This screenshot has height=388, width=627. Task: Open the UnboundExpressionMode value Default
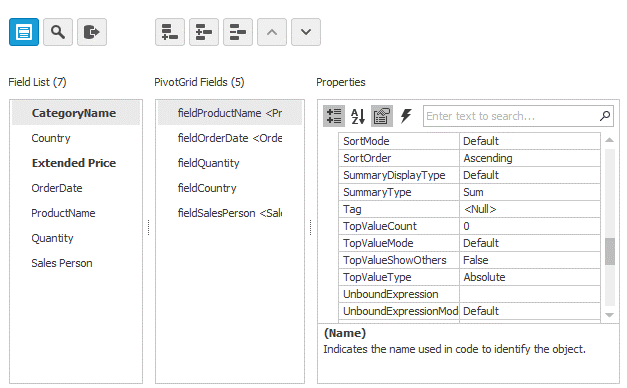[x=530, y=311]
